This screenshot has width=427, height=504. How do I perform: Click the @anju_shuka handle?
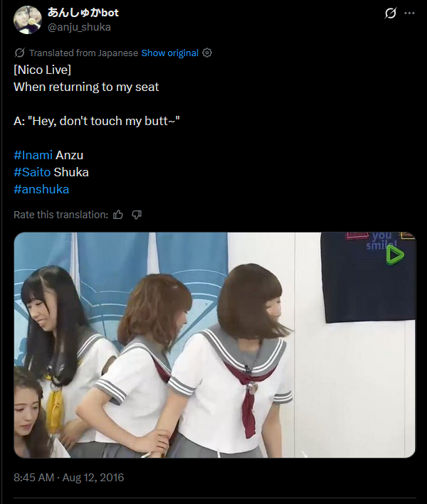pyautogui.click(x=79, y=27)
